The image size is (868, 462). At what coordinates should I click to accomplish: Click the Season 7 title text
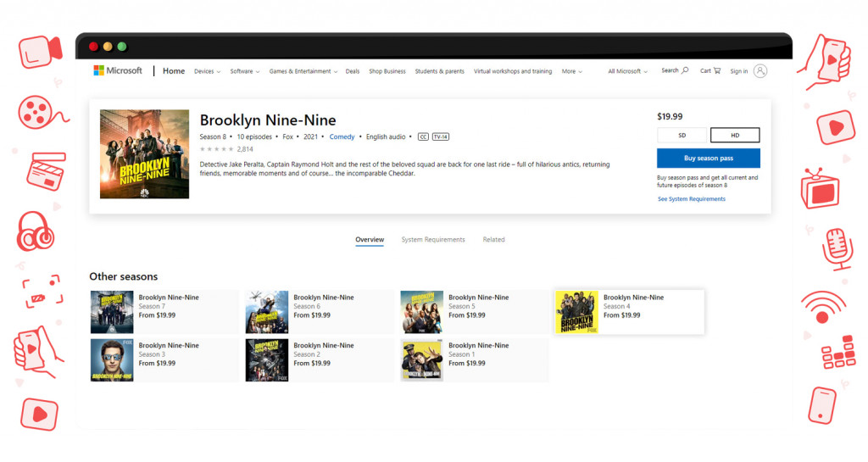[x=169, y=298]
